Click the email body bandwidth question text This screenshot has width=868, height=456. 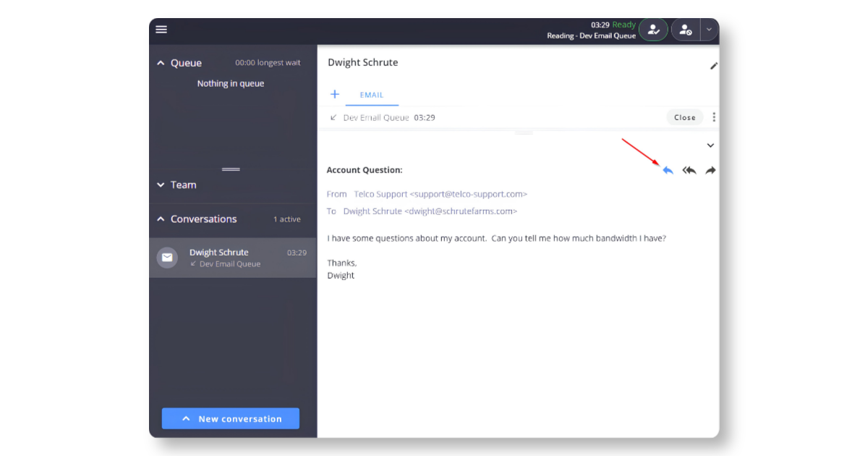coord(497,238)
